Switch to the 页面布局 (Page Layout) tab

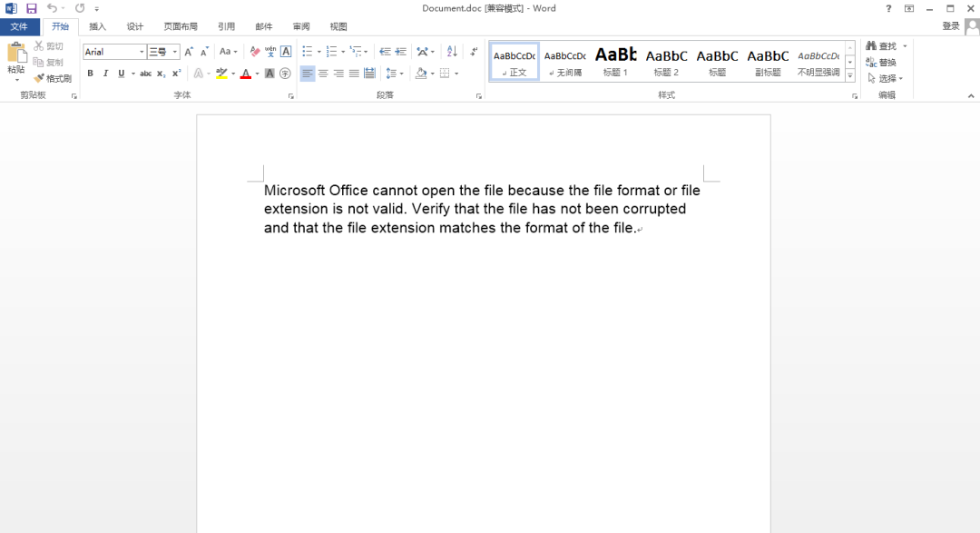tap(181, 26)
